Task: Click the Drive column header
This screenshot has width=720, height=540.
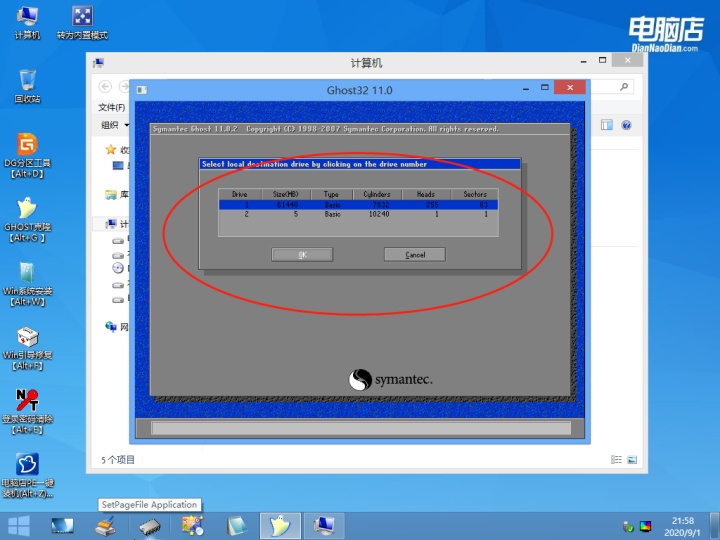Action: 240,194
